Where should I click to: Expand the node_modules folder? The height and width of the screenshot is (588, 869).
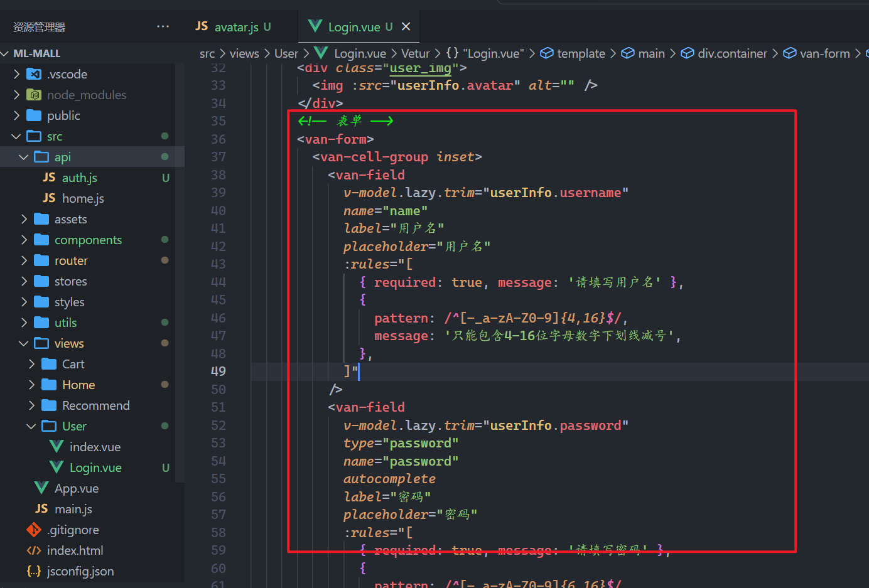point(17,95)
